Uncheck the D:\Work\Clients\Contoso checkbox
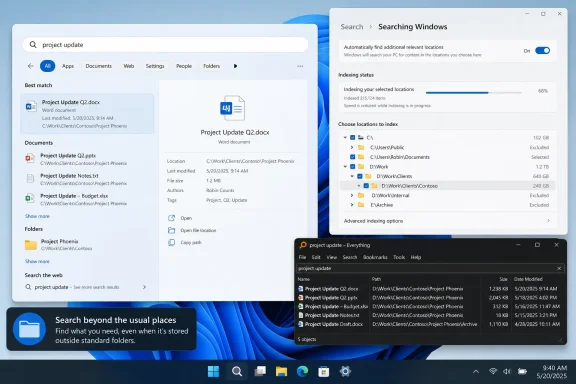 pos(366,186)
